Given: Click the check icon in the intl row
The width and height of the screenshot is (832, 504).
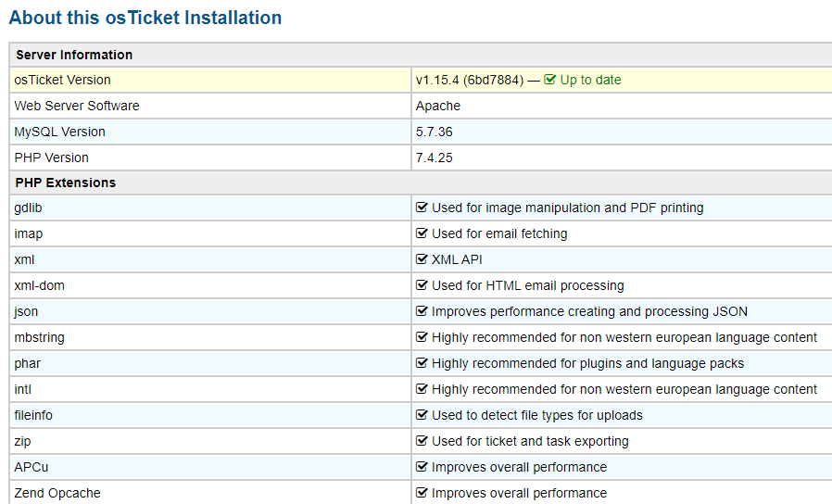Looking at the screenshot, I should click(422, 389).
